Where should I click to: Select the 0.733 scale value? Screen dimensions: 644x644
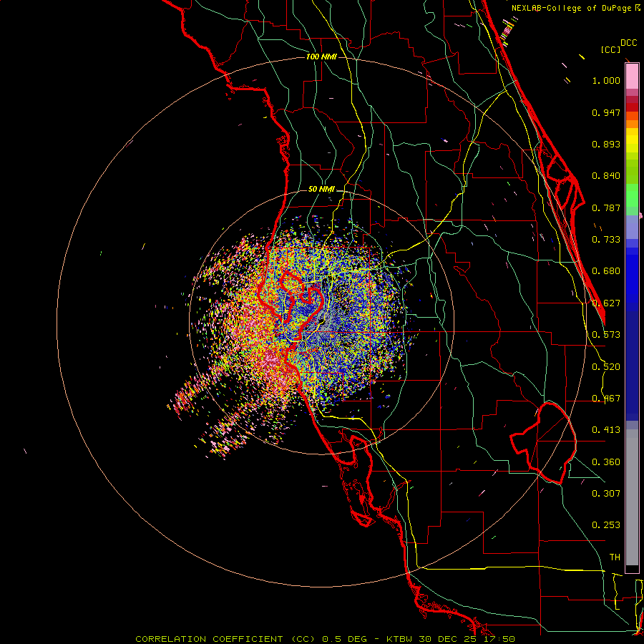click(x=606, y=240)
